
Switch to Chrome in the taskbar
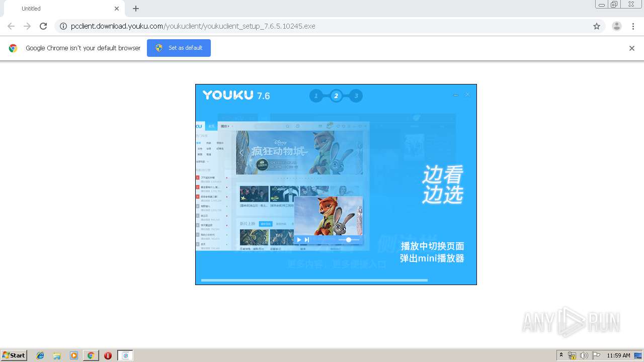91,355
